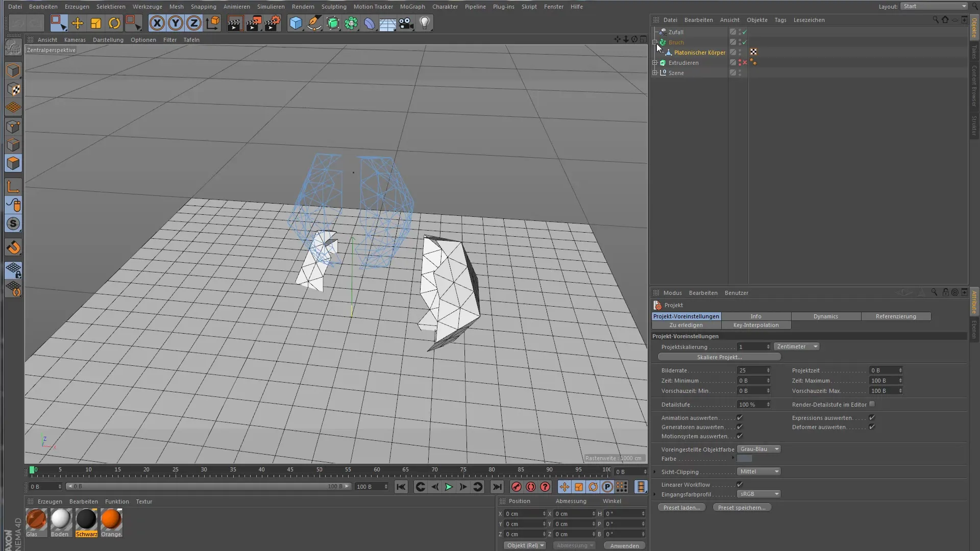Go to end of timeline
980x551 pixels.
[x=497, y=487]
